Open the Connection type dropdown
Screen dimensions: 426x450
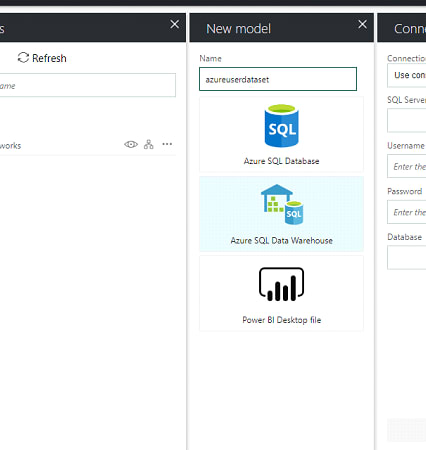tap(407, 75)
